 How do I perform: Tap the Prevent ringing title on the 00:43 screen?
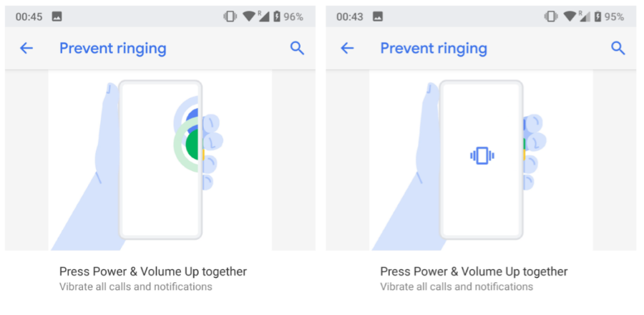tap(433, 49)
